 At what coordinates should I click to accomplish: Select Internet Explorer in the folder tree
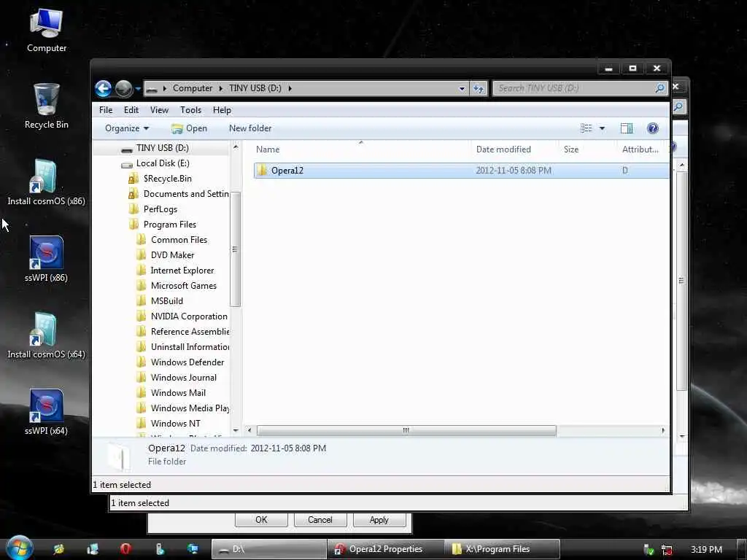click(x=182, y=270)
